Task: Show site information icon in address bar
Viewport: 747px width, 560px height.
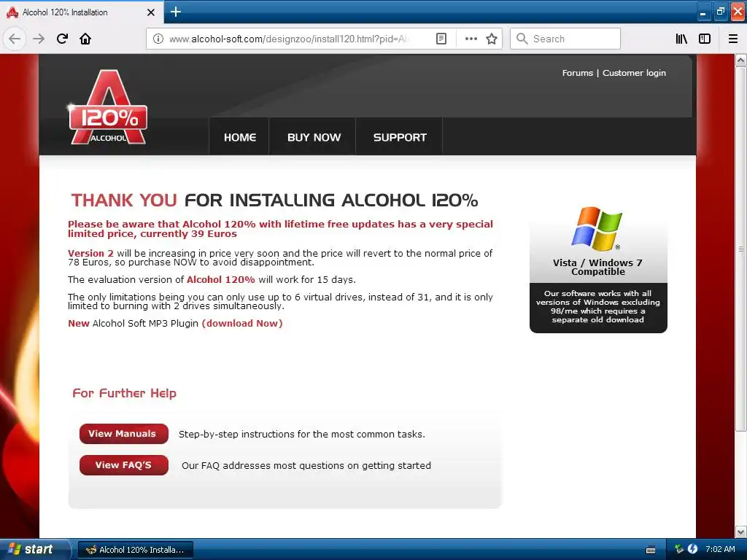Action: [x=158, y=39]
